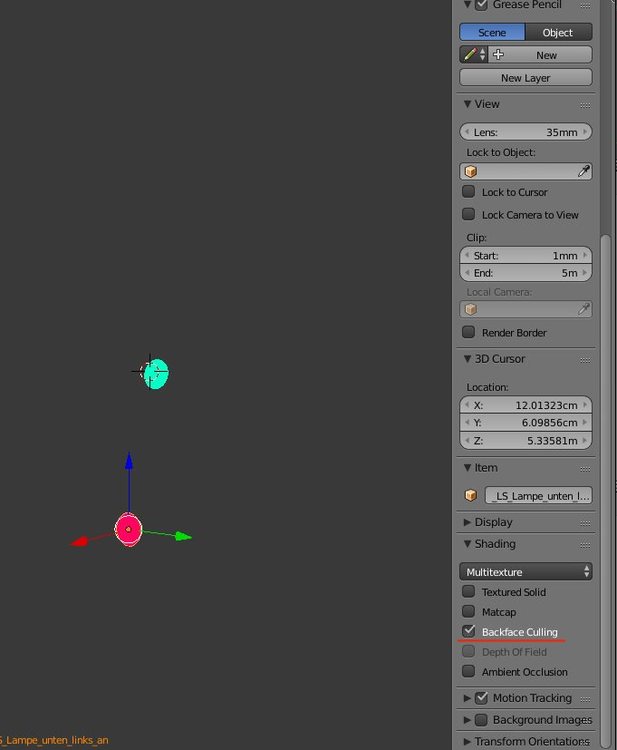Use the Local Camera eyedropper

click(x=584, y=309)
